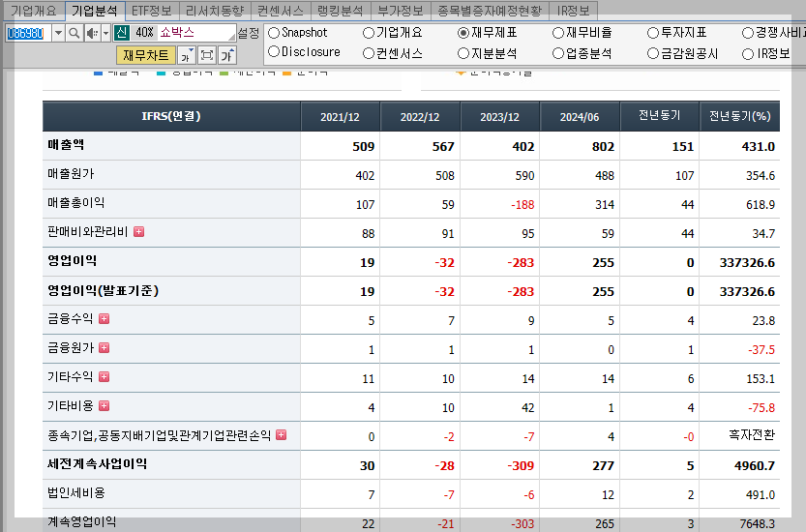Click the 2021/12 column header
Image resolution: width=806 pixels, height=532 pixels.
click(x=340, y=117)
